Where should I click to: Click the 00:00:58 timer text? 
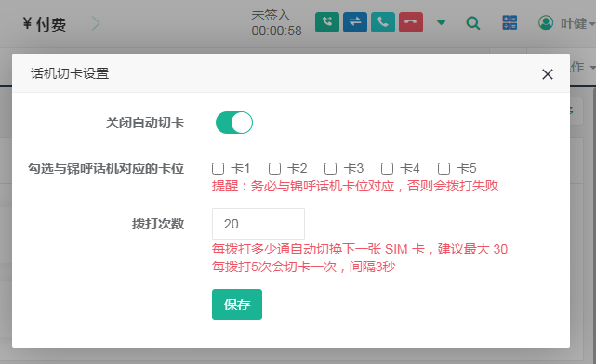coord(276,31)
